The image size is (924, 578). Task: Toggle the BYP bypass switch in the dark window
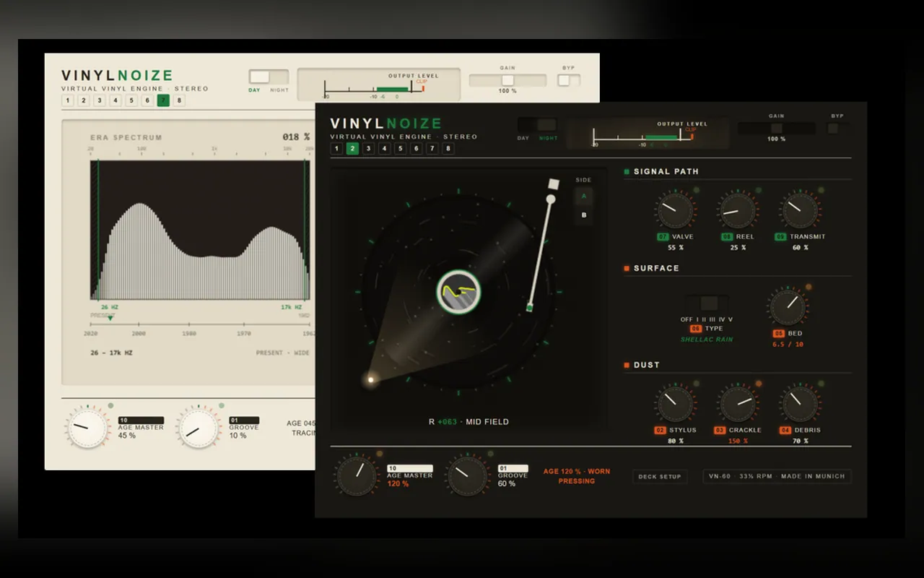(x=837, y=129)
